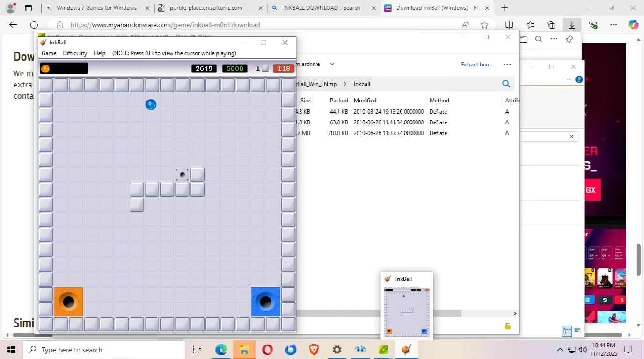Pin the Downloads panel

point(569,39)
